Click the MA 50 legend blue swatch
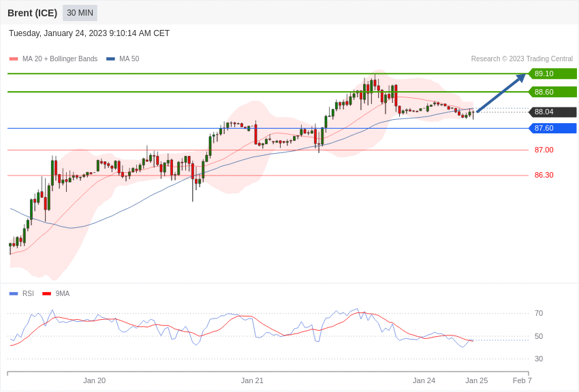Image resolution: width=579 pixels, height=392 pixels. (110, 59)
